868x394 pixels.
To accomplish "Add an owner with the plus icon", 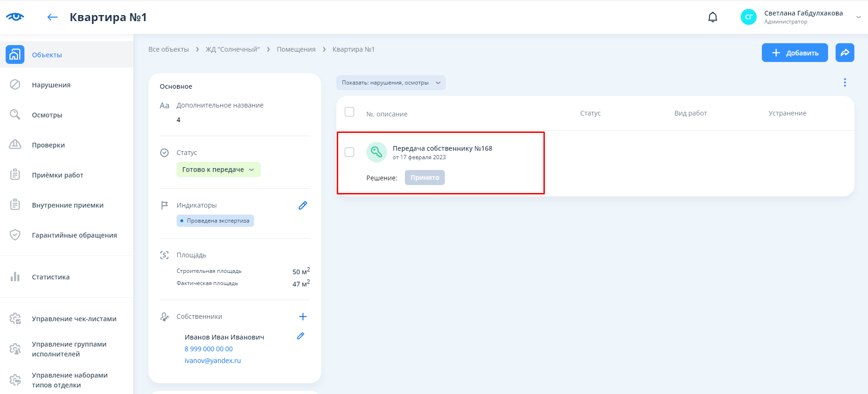I will [303, 317].
